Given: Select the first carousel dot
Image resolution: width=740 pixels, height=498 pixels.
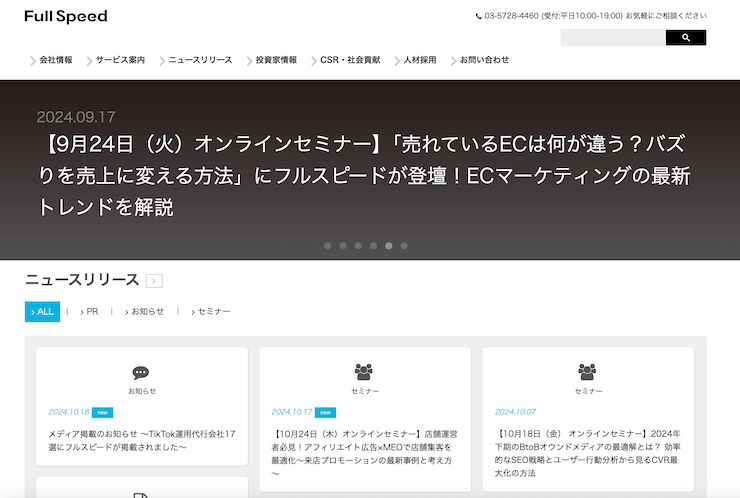Looking at the screenshot, I should [328, 245].
